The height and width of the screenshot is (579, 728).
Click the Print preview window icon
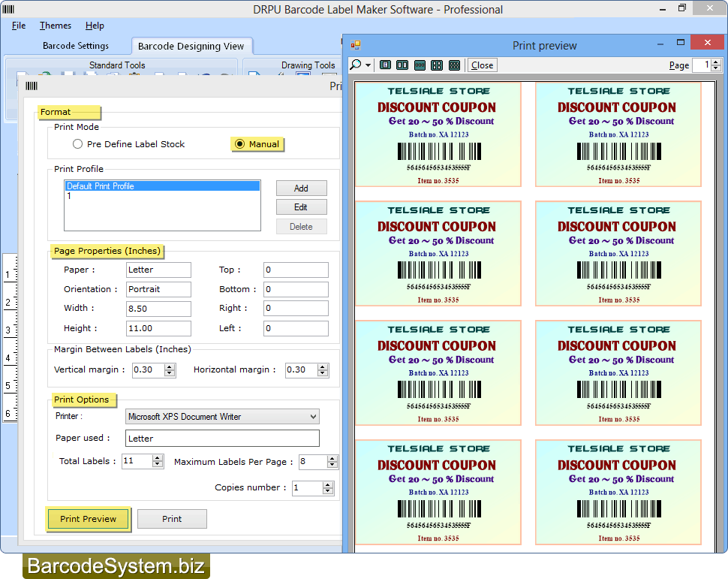(356, 45)
